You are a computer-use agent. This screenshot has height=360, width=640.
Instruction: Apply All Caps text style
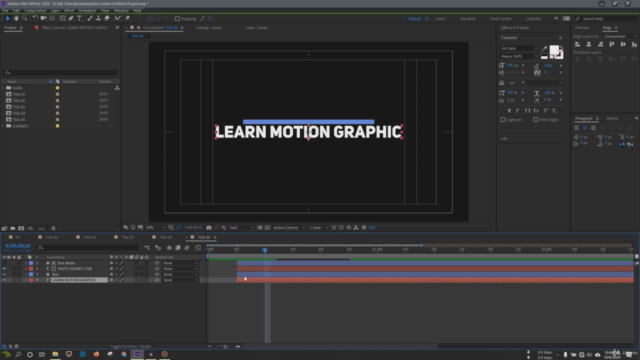tap(527, 111)
